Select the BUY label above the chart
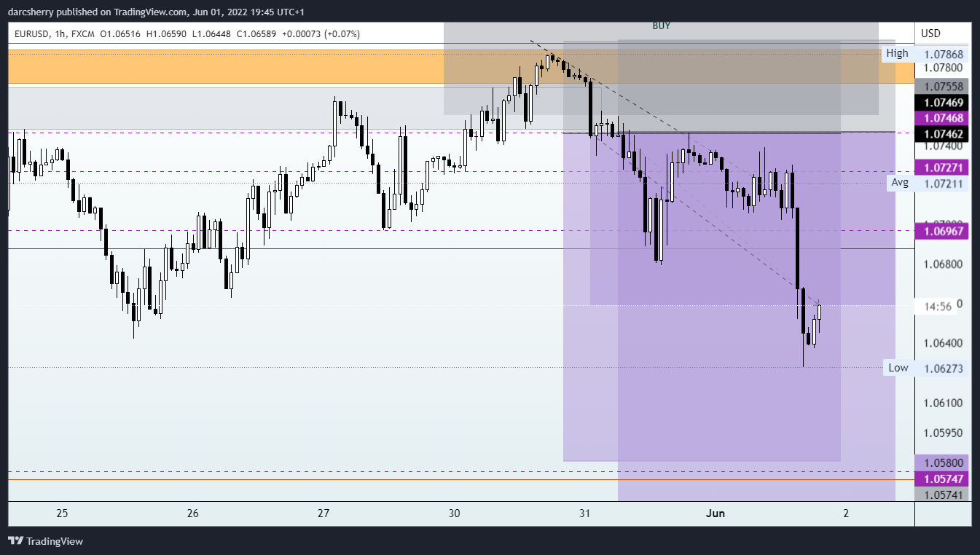 tap(661, 25)
